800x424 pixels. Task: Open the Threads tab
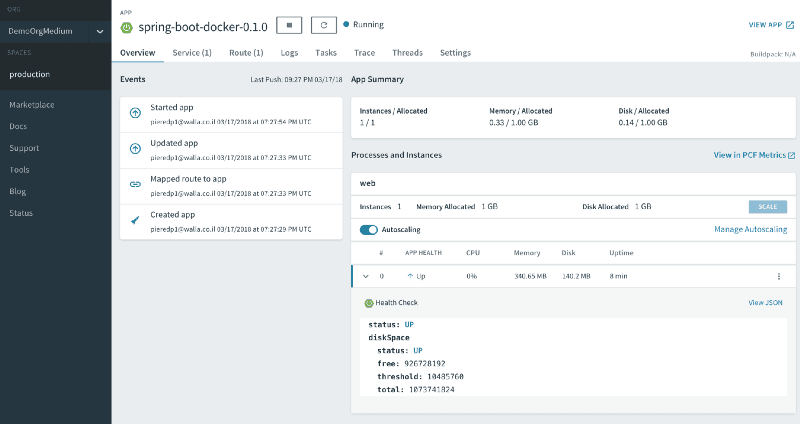pos(407,52)
